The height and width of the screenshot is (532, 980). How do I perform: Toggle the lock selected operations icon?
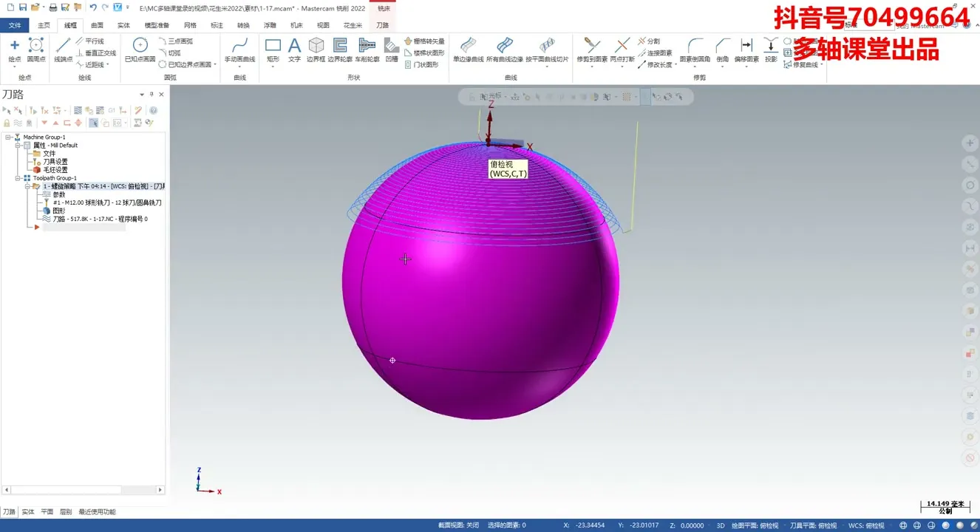pos(7,123)
